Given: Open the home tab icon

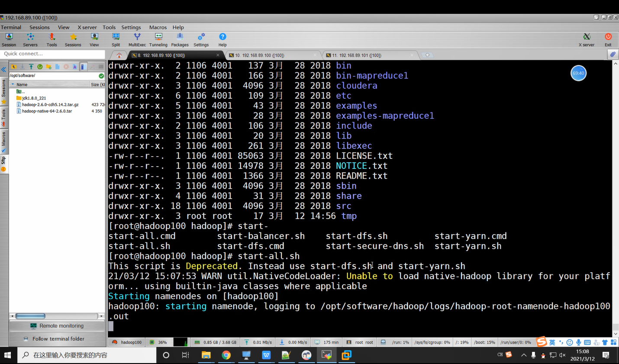Looking at the screenshot, I should pos(119,55).
